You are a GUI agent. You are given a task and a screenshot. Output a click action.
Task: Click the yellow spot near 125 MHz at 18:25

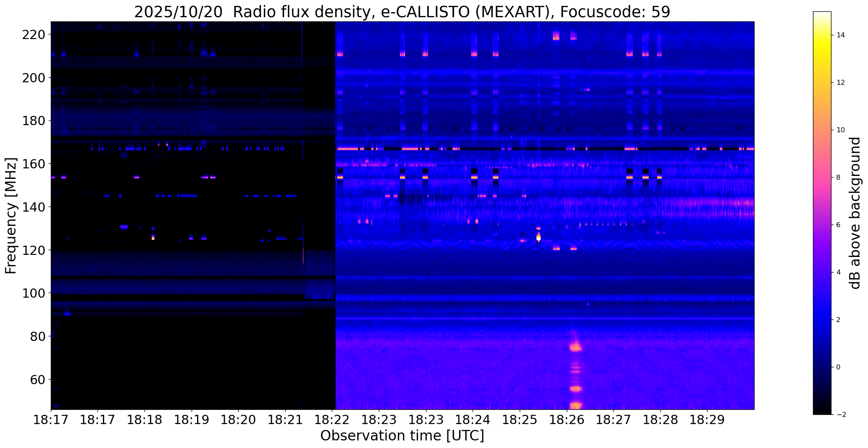[x=539, y=238]
